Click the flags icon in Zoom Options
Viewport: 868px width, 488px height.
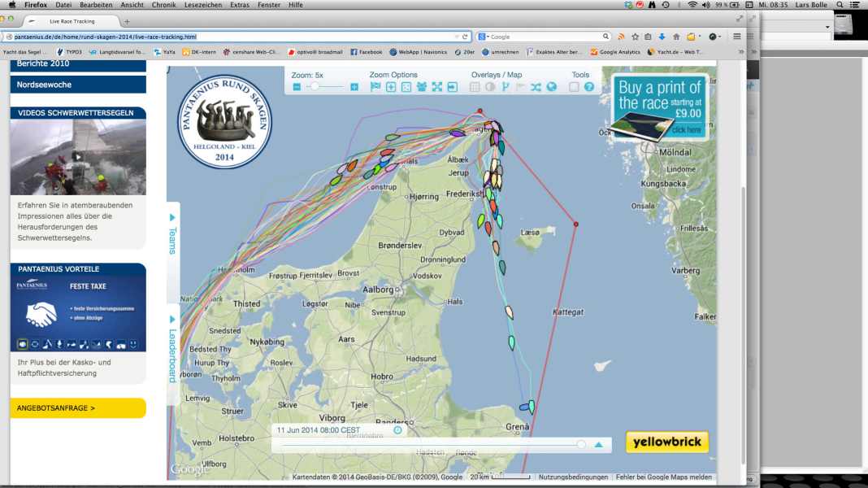pyautogui.click(x=375, y=86)
